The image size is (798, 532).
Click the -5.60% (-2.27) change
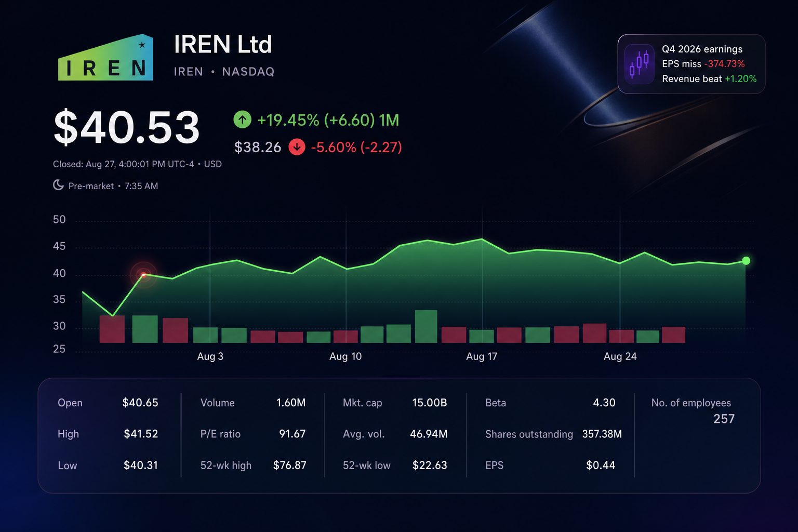pos(356,147)
